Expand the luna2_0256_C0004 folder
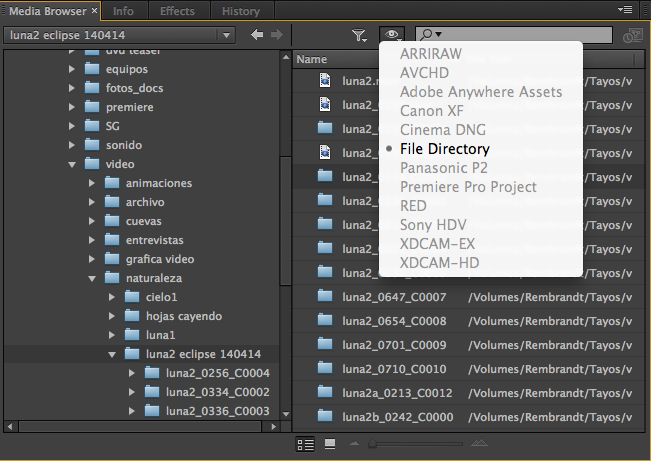 pyautogui.click(x=131, y=373)
